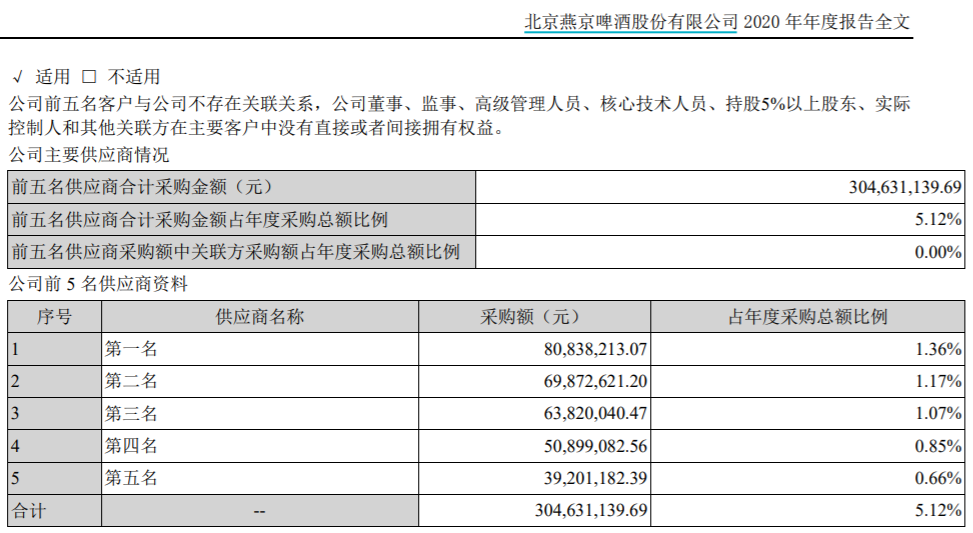Click amount 80,838,213.07

(595, 349)
